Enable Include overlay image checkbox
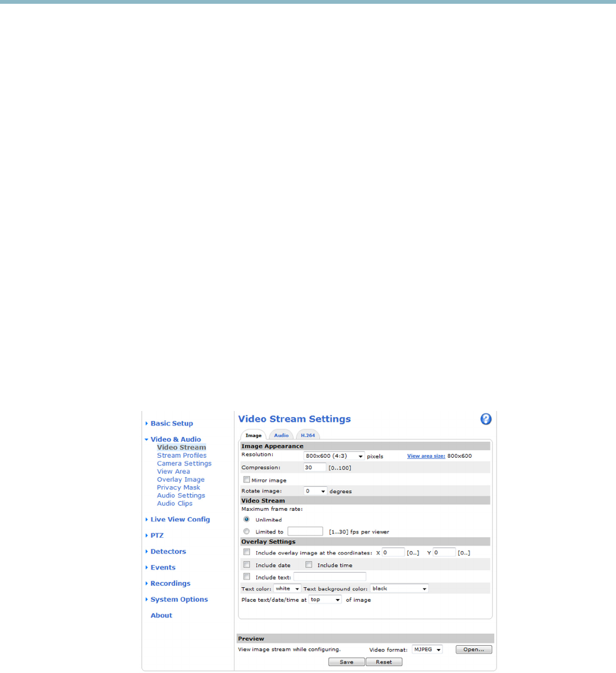The height and width of the screenshot is (673, 616). click(x=247, y=552)
